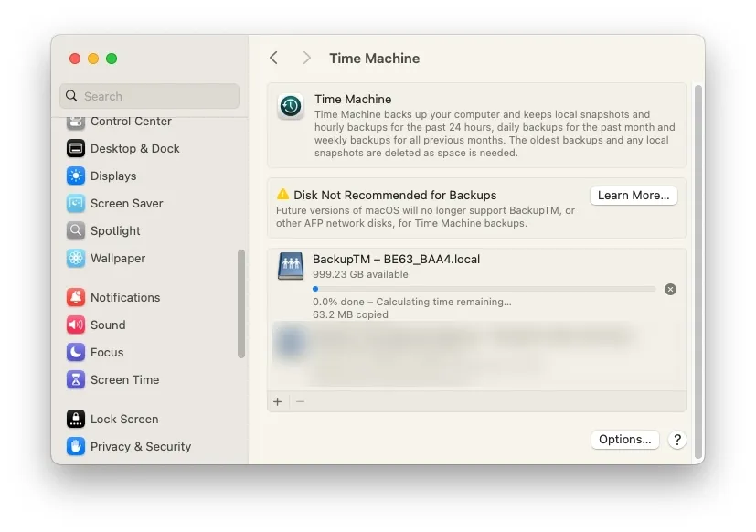Open the Options... button
Image resolution: width=756 pixels, height=532 pixels.
pos(625,440)
